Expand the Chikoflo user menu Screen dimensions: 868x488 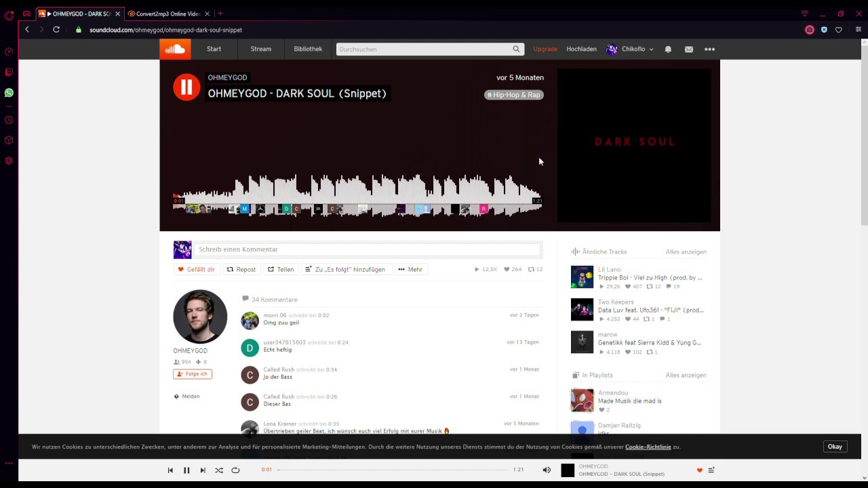[630, 49]
